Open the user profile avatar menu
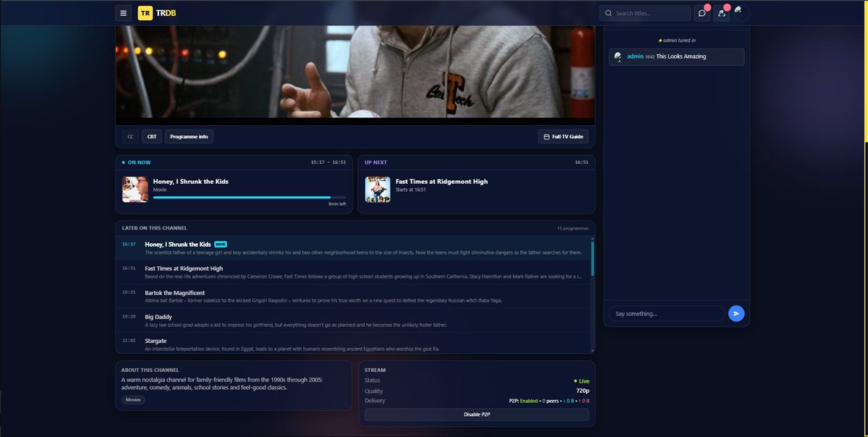 click(x=741, y=13)
